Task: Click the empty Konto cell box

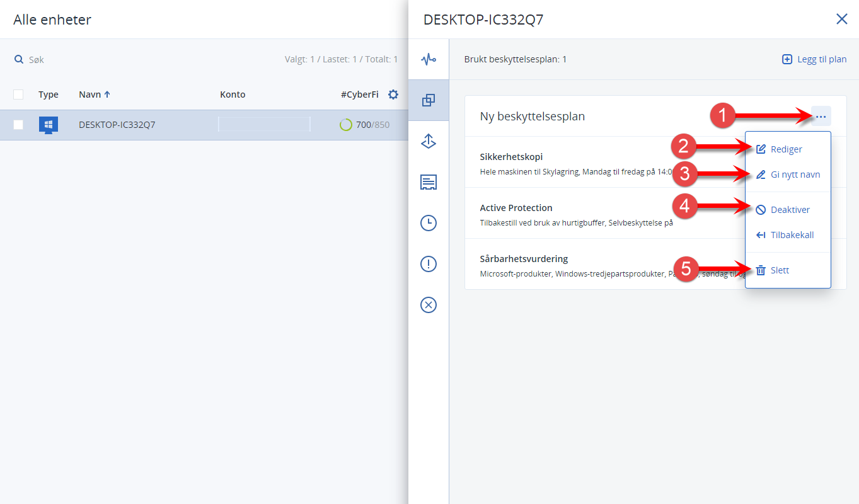Action: [264, 124]
